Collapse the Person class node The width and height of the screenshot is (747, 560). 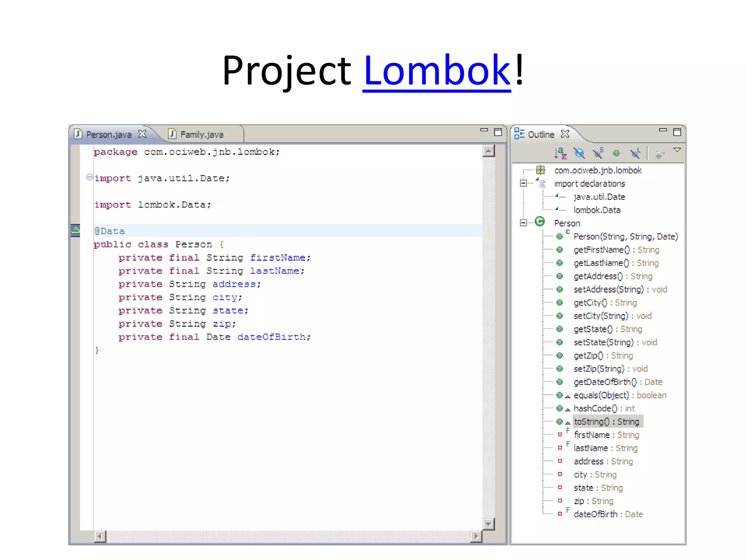pyautogui.click(x=523, y=223)
